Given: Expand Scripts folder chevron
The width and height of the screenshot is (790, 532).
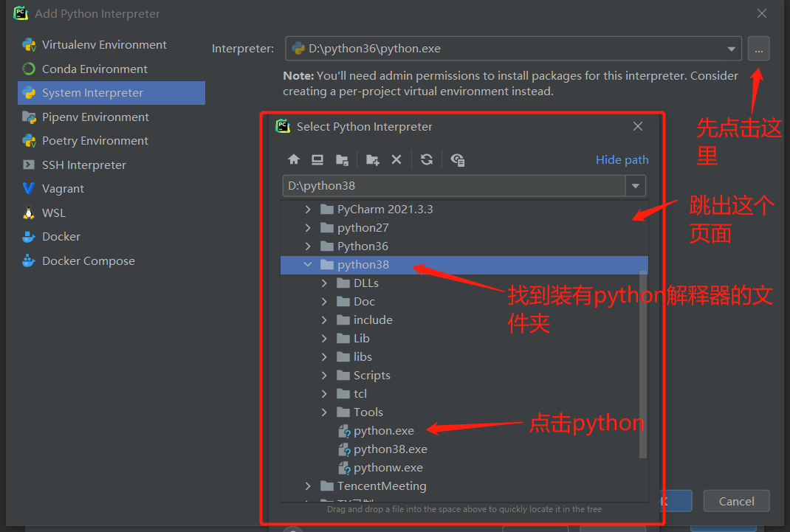Looking at the screenshot, I should click(324, 376).
